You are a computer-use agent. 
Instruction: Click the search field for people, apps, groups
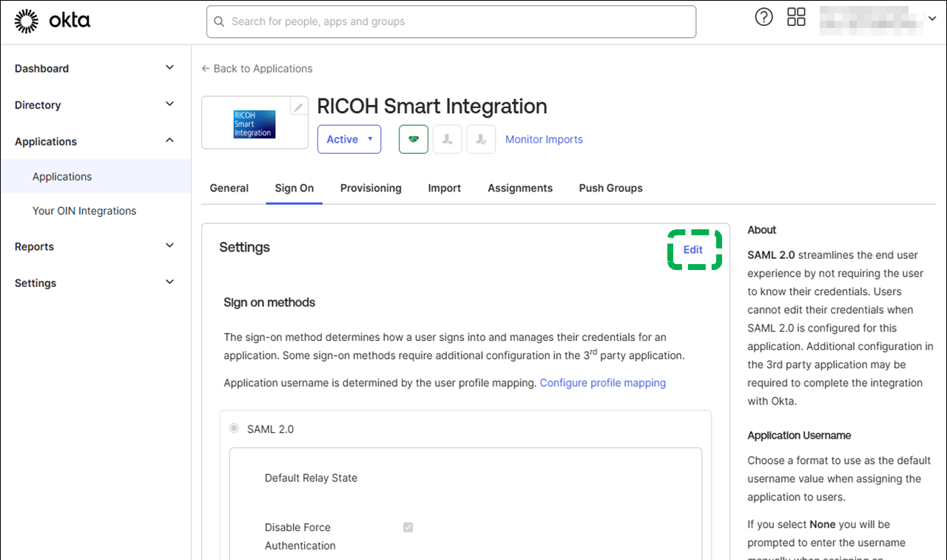coord(451,21)
